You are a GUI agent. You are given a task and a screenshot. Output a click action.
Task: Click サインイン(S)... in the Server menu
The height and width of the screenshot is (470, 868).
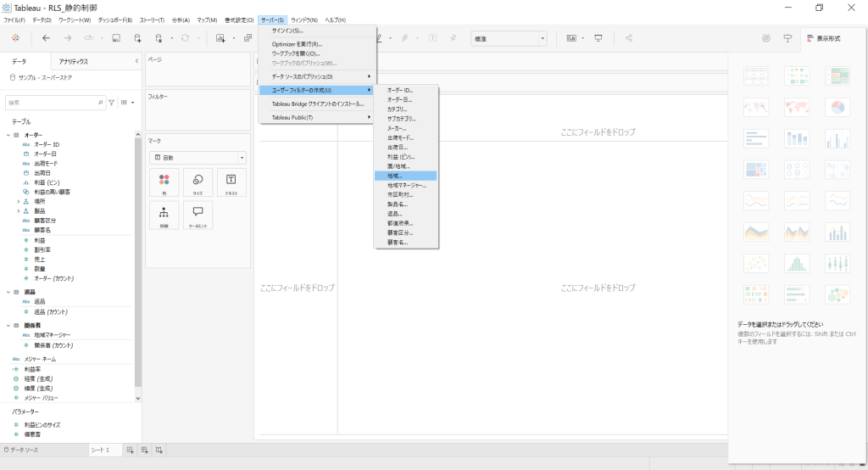pos(288,31)
